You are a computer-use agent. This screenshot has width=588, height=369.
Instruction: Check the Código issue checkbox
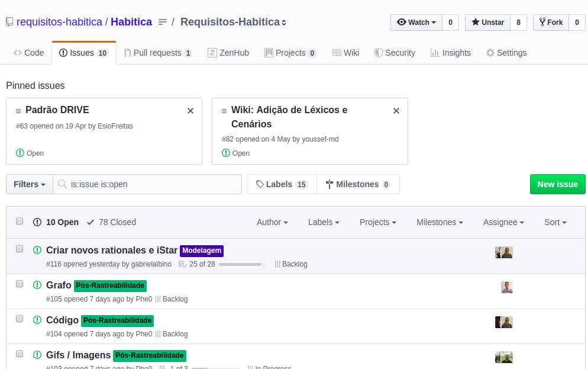pyautogui.click(x=20, y=319)
